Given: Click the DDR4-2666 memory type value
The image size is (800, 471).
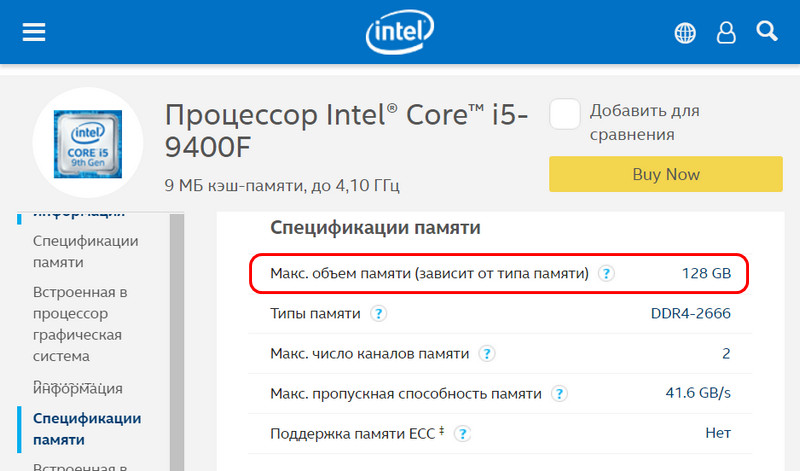Looking at the screenshot, I should point(690,313).
